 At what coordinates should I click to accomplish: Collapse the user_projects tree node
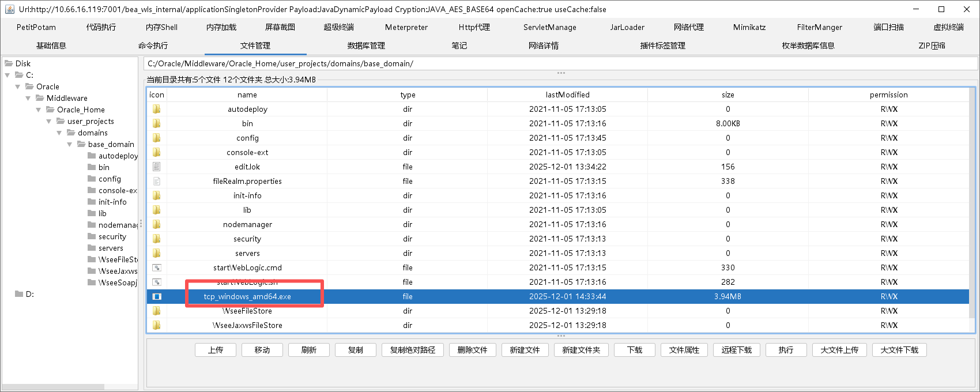[49, 121]
